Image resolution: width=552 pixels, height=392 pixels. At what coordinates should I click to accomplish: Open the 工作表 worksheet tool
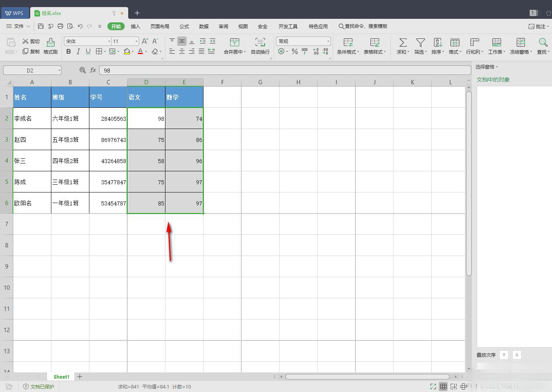coord(496,46)
